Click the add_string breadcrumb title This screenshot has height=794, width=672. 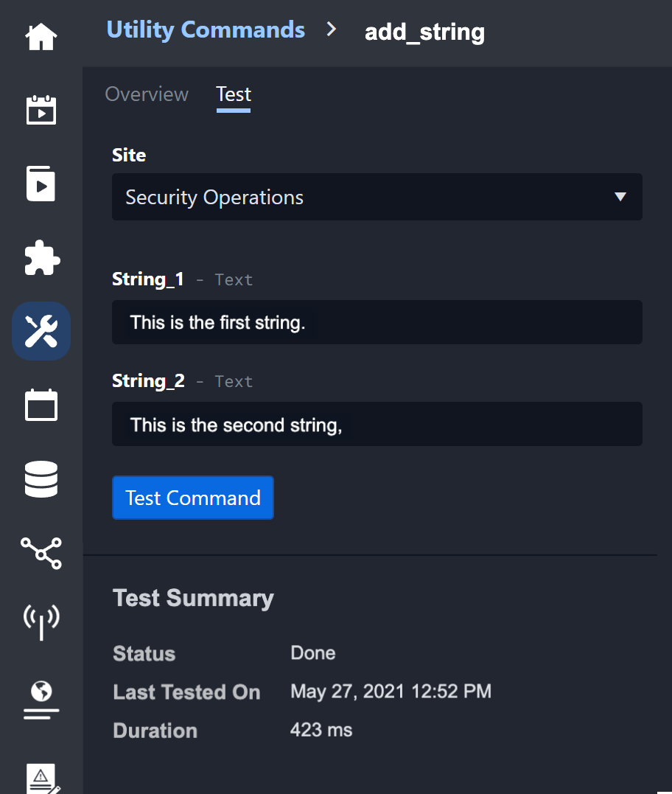pos(424,31)
